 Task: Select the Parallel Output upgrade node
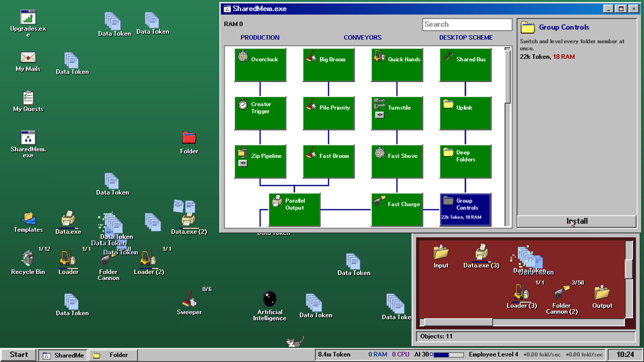point(294,210)
